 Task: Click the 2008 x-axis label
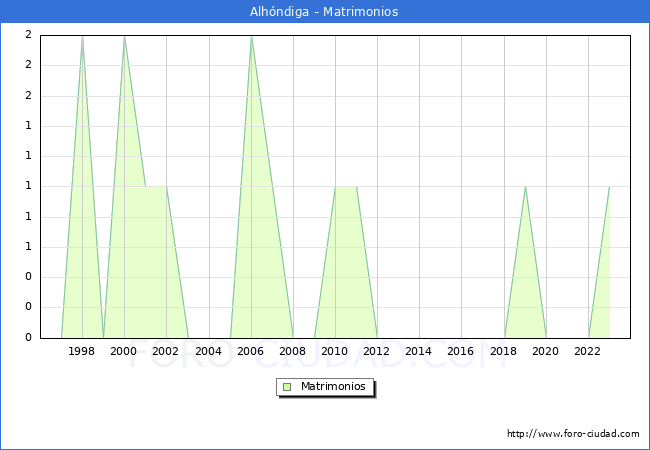point(292,351)
